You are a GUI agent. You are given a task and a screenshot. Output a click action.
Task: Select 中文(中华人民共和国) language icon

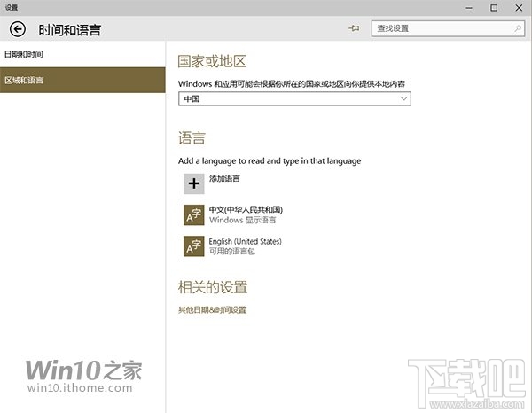tap(193, 215)
